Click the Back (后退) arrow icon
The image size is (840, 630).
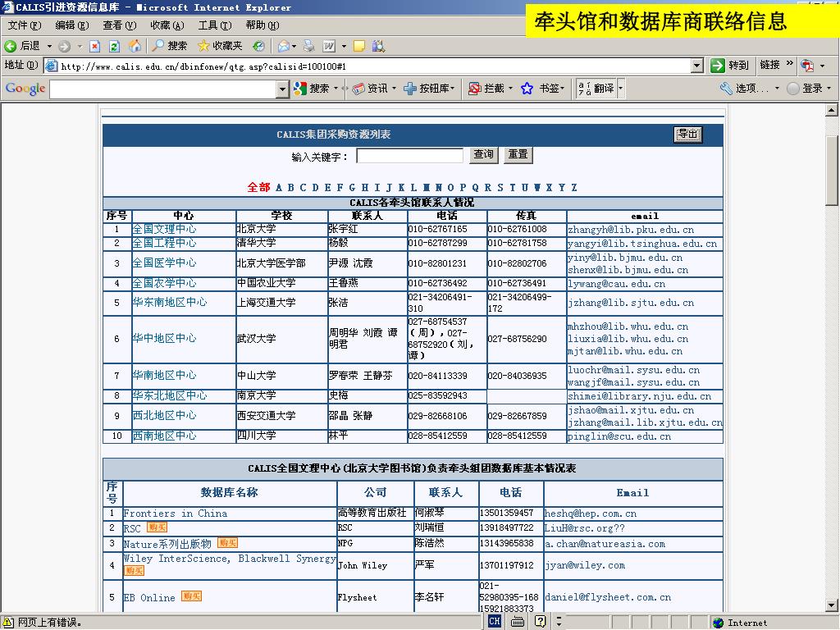pos(10,46)
